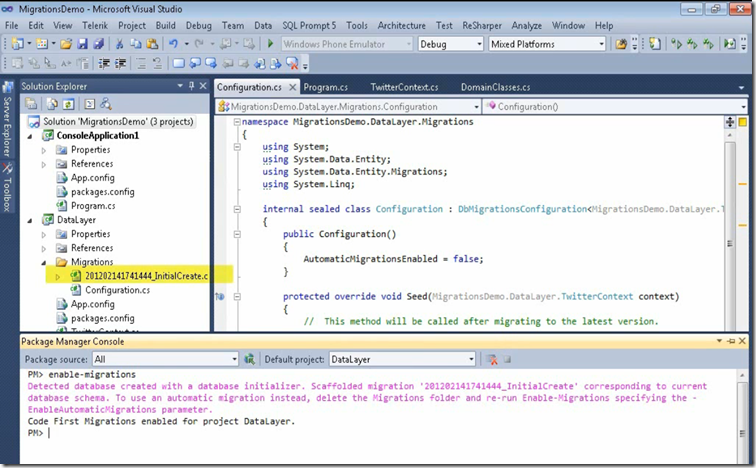Screen dimensions: 756x468
Task: Collapse the namespace code block
Action: (x=237, y=122)
